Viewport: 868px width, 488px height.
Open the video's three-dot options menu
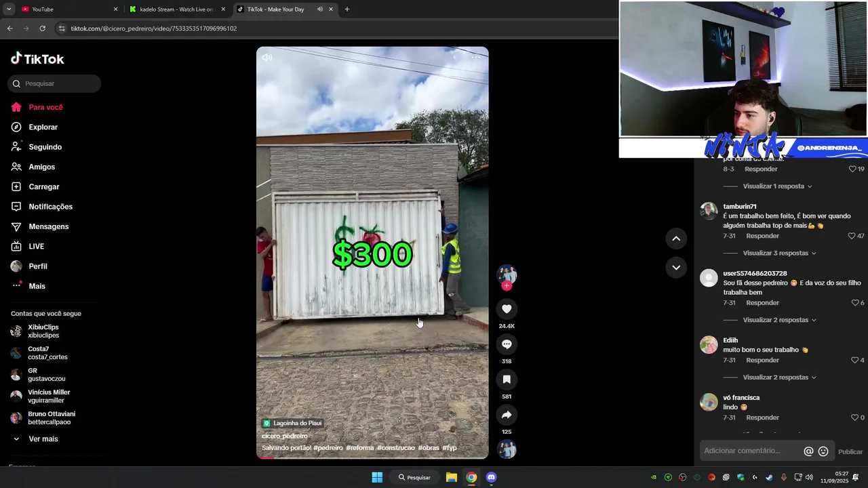click(x=476, y=58)
